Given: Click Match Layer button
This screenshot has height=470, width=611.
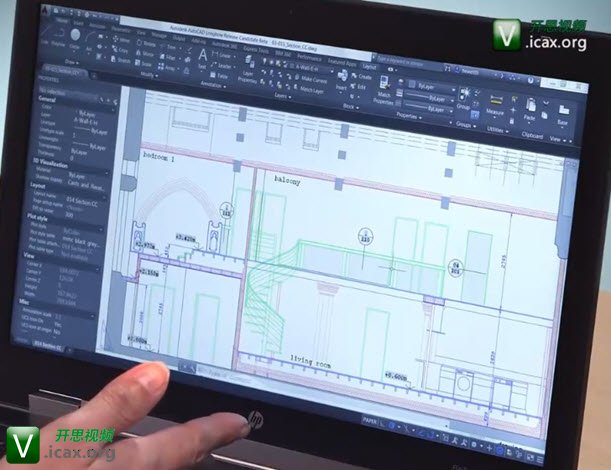Looking at the screenshot, I should (x=308, y=90).
